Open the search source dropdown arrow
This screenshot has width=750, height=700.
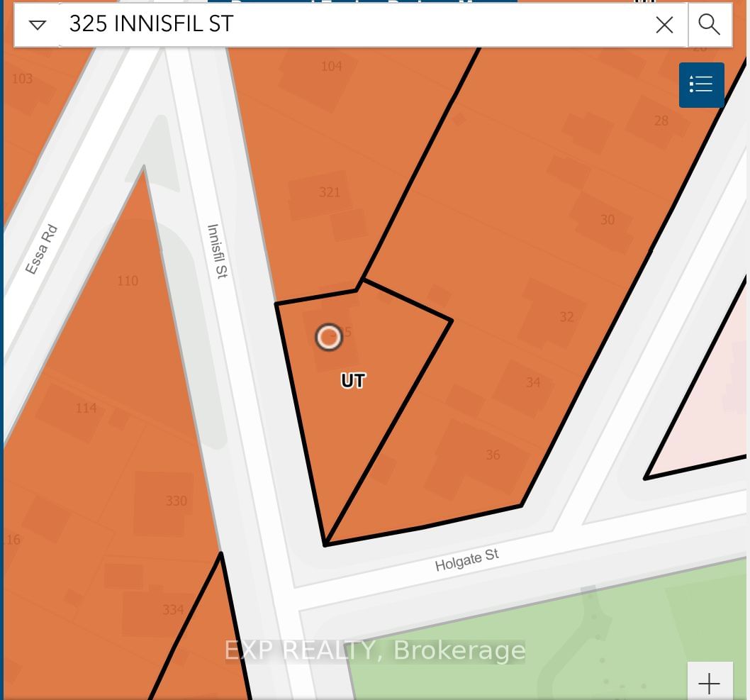tap(37, 26)
